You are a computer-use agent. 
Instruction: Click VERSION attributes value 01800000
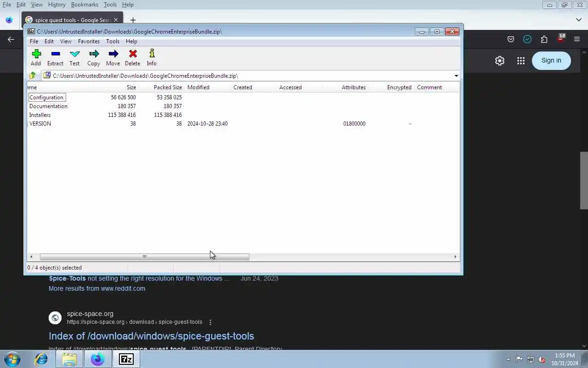pos(354,124)
